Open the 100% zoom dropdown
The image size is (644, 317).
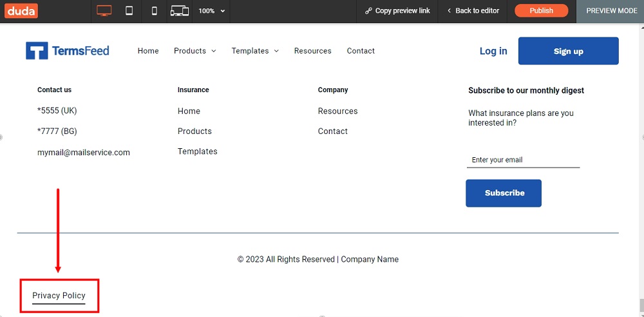pos(211,11)
